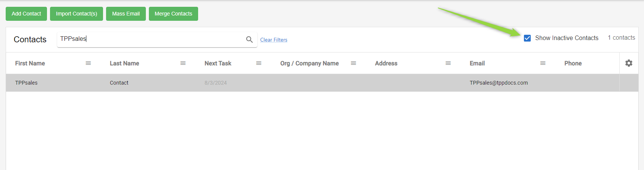This screenshot has width=644, height=170.
Task: Open Next Task column menu icon
Action: (x=259, y=63)
